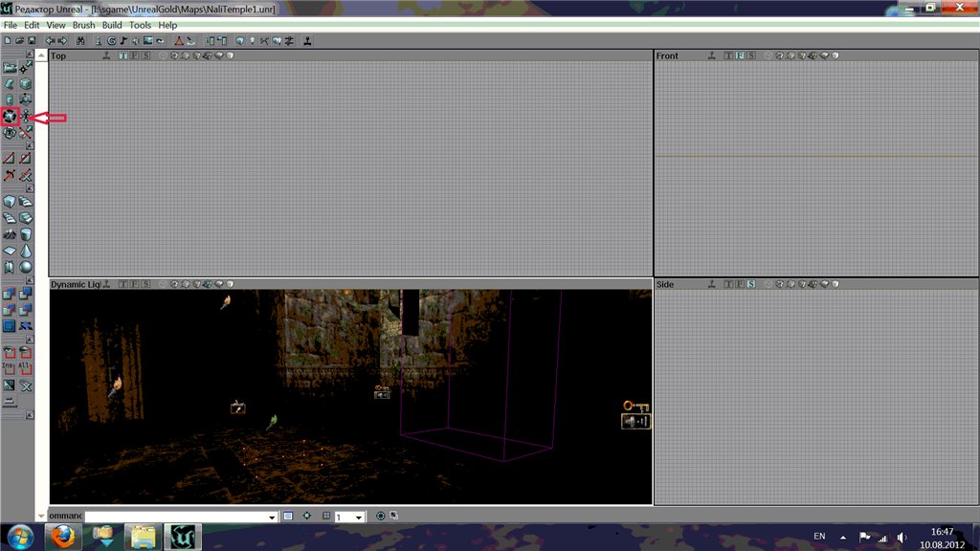Viewport: 980px width, 551px height.
Task: Open the View menu
Action: click(x=56, y=25)
